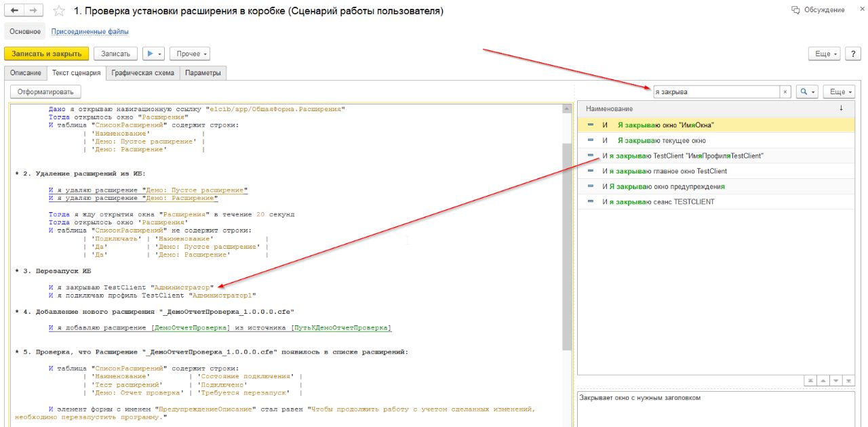Select the Текст сценария tab

[x=77, y=73]
